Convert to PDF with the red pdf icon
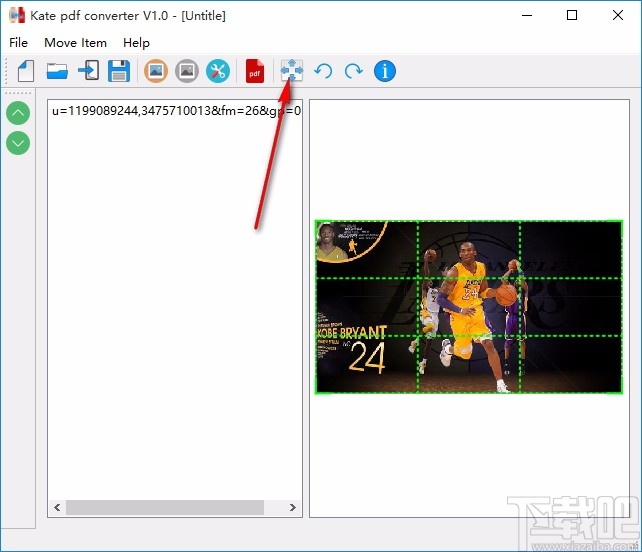 point(255,71)
